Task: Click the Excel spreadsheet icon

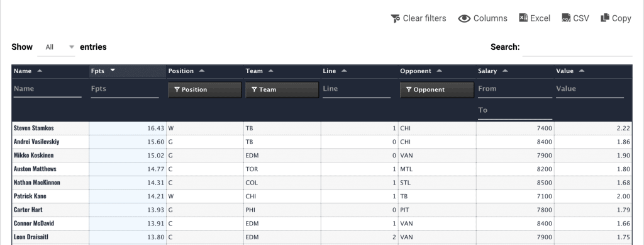Action: 523,18
